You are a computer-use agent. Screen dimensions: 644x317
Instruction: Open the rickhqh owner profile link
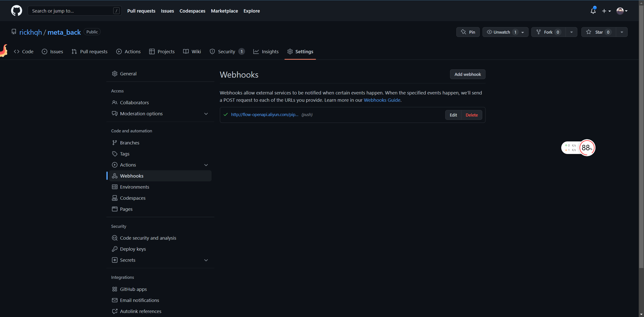tap(31, 32)
